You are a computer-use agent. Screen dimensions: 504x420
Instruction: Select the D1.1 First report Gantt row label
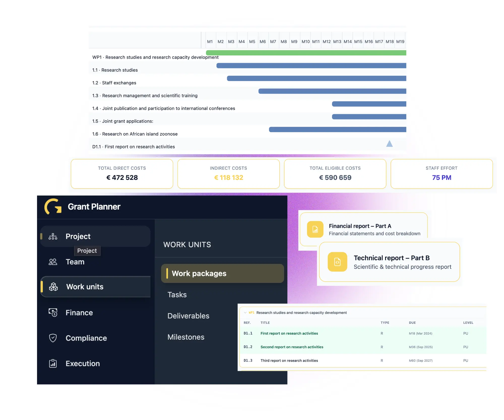134,147
